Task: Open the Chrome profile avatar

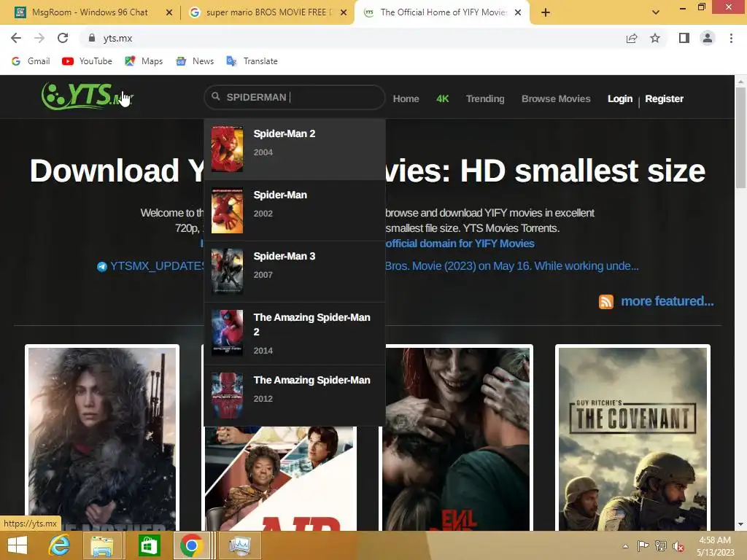Action: pos(708,38)
